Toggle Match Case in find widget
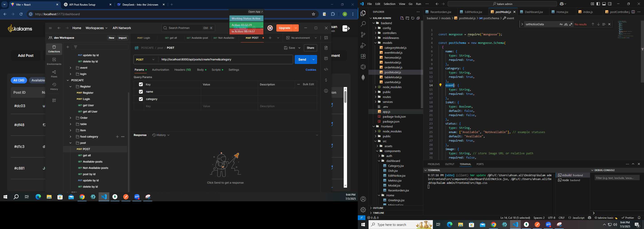Viewport: 644px width, 229px height. coord(561,24)
